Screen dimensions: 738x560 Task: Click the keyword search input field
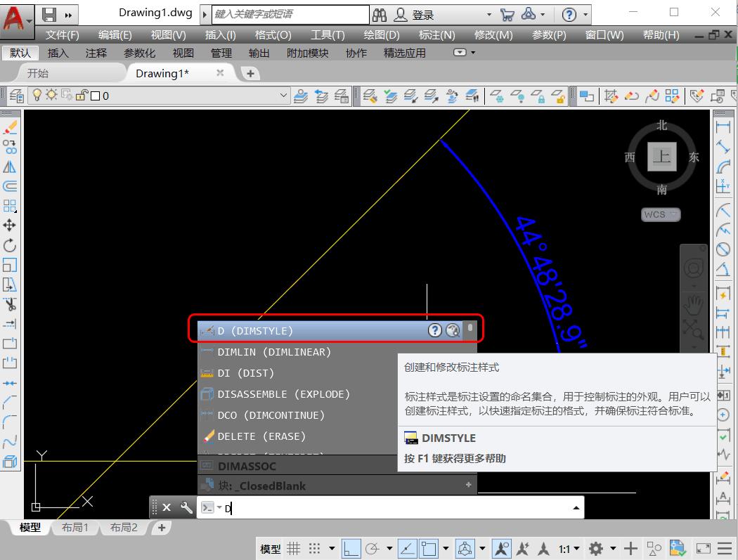click(x=290, y=14)
